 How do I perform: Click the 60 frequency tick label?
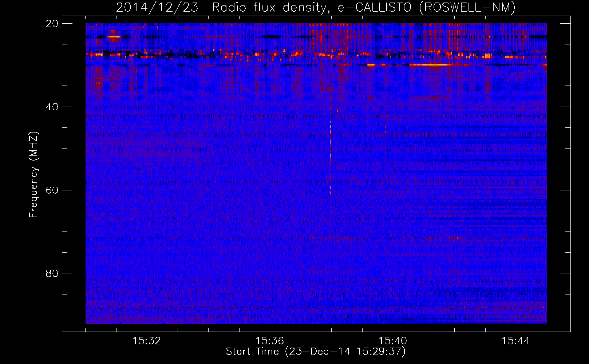(52, 190)
